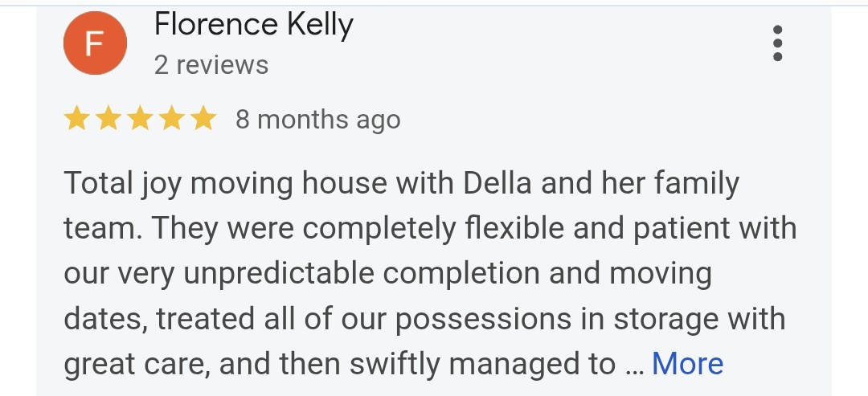Click the line 'team. They were completely flexible'

click(429, 229)
